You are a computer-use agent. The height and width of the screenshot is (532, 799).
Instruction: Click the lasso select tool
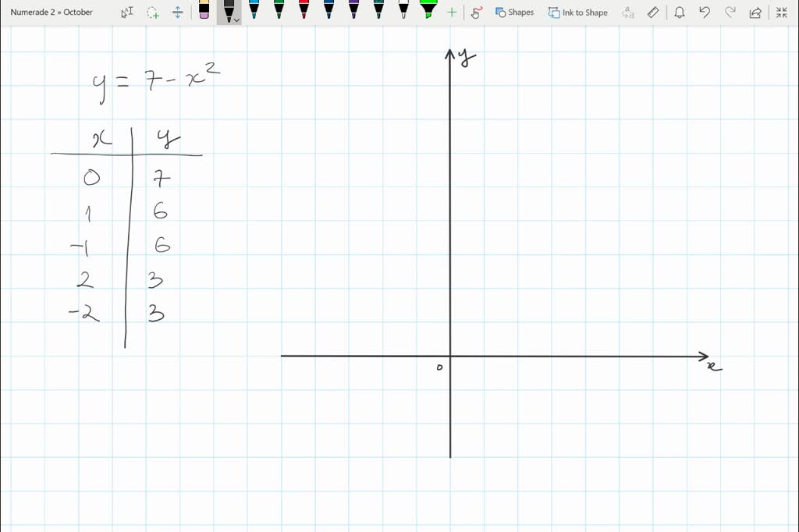click(x=152, y=12)
